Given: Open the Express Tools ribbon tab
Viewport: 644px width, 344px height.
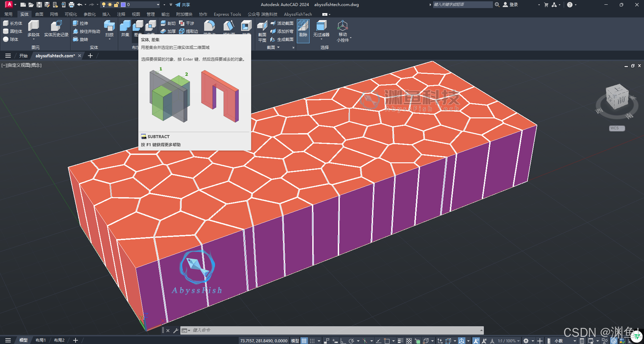Looking at the screenshot, I should pos(227,14).
